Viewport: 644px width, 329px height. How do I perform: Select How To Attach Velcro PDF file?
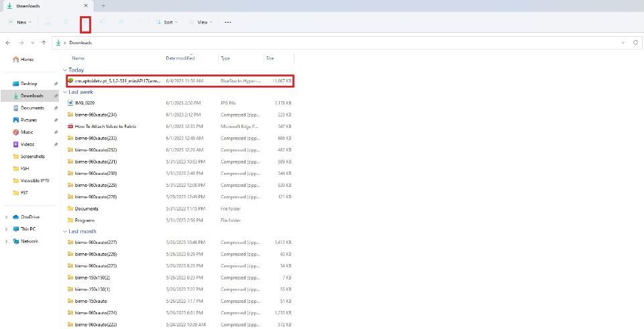click(105, 127)
